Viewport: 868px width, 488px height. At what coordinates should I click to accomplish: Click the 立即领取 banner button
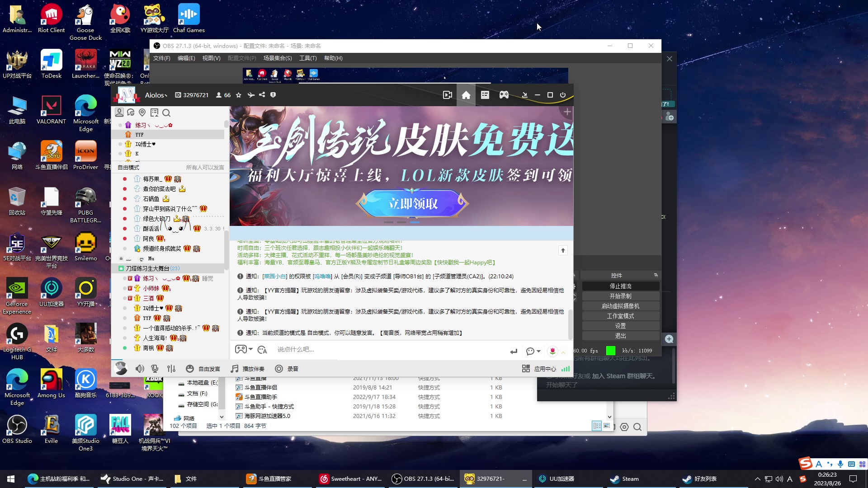(413, 204)
